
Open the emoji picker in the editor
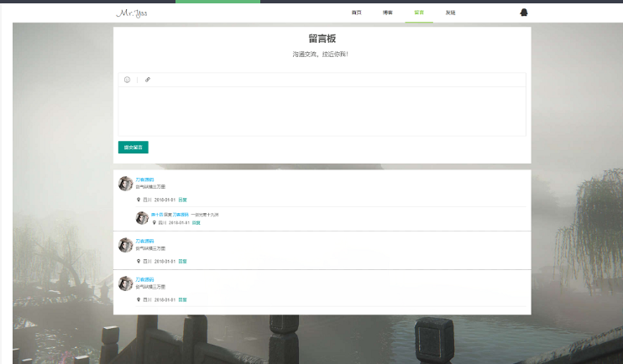pyautogui.click(x=128, y=80)
